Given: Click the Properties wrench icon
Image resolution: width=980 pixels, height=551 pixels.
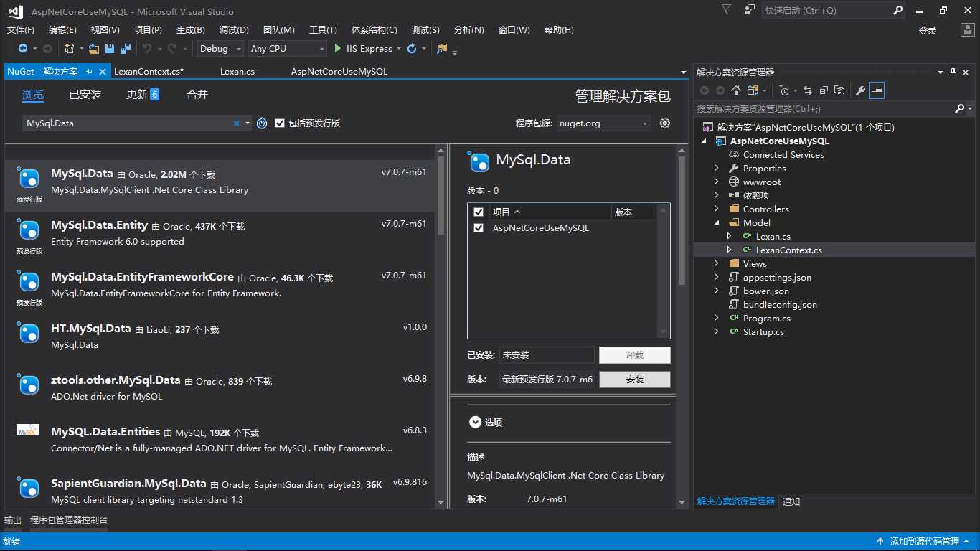Looking at the screenshot, I should (860, 90).
